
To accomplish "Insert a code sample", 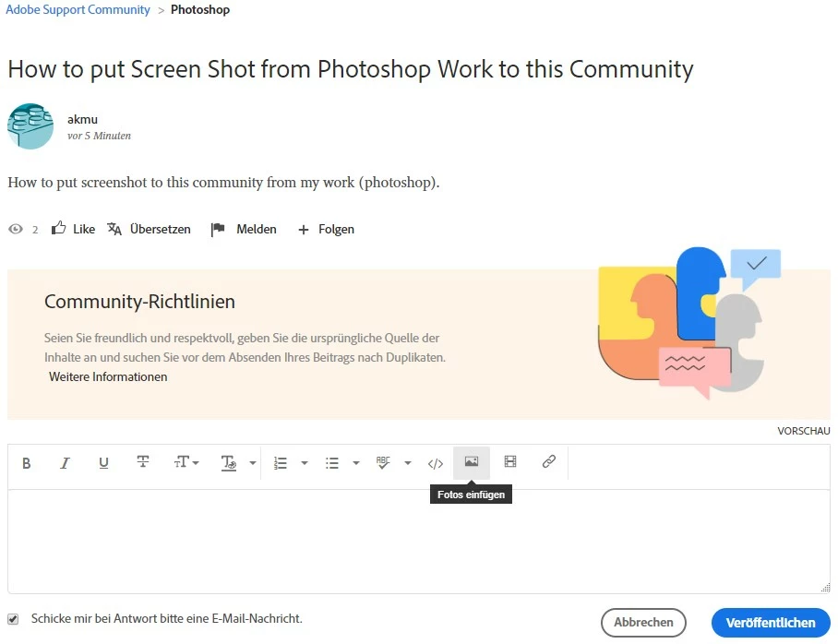I will 435,463.
